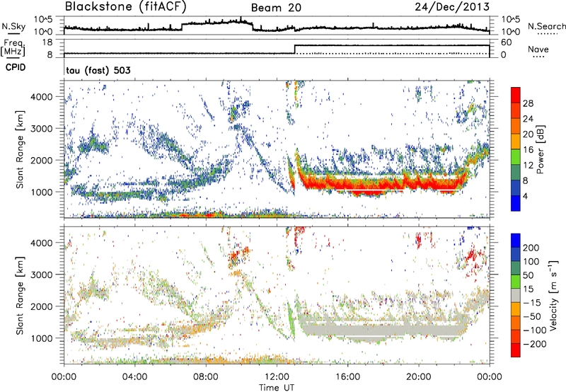Click the 16:00 time tick label
566x392 pixels.
[x=347, y=377]
